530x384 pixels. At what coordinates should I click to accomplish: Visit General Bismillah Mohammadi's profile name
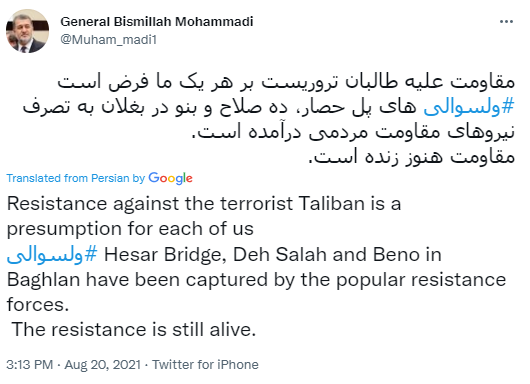click(157, 22)
